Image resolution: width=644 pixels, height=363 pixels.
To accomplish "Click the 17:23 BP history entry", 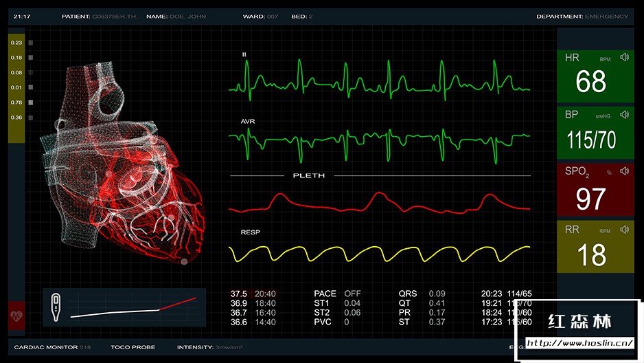I will click(507, 322).
